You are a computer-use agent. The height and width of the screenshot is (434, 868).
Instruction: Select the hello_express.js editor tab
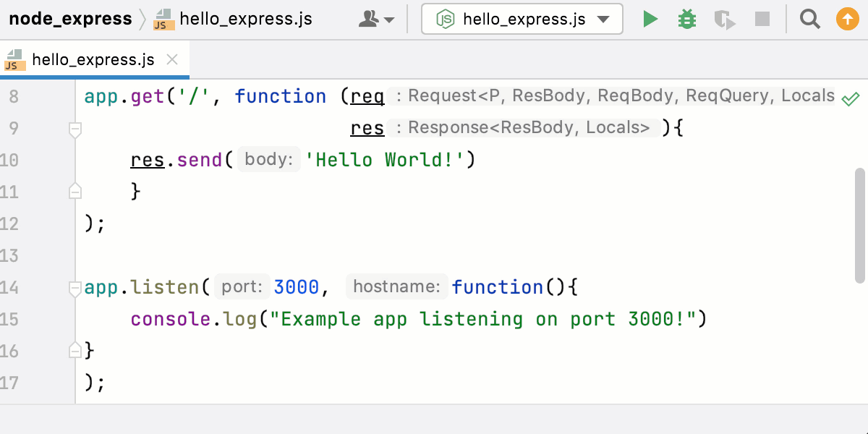pyautogui.click(x=93, y=60)
